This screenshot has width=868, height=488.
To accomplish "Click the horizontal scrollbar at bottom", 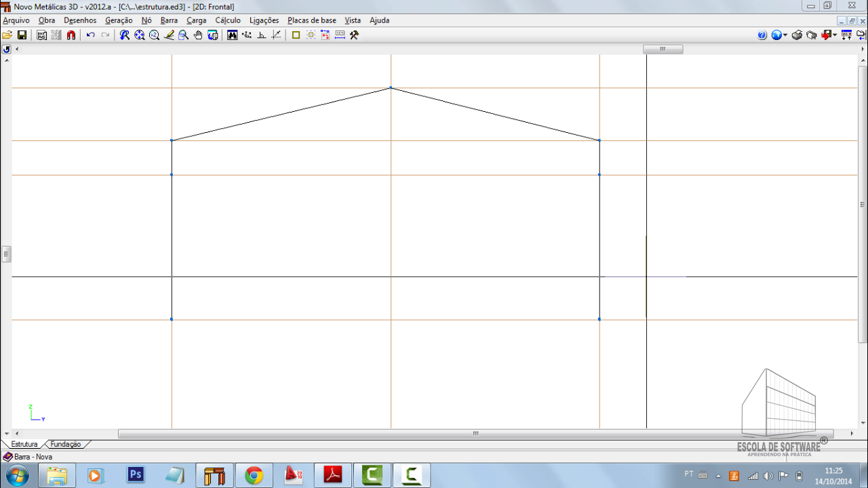I will tap(475, 434).
